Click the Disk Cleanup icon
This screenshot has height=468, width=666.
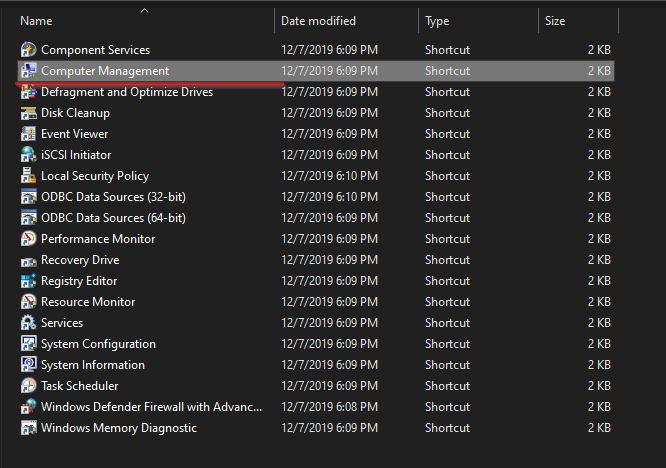pos(28,113)
